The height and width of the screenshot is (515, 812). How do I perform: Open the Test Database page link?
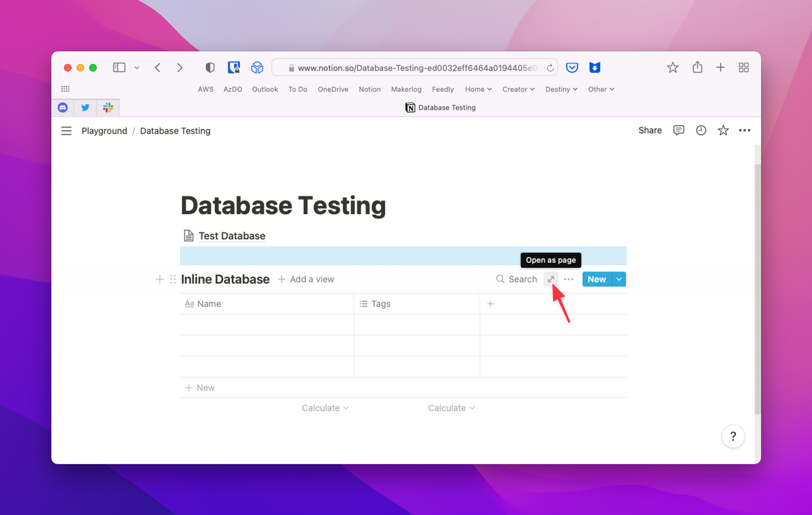231,236
